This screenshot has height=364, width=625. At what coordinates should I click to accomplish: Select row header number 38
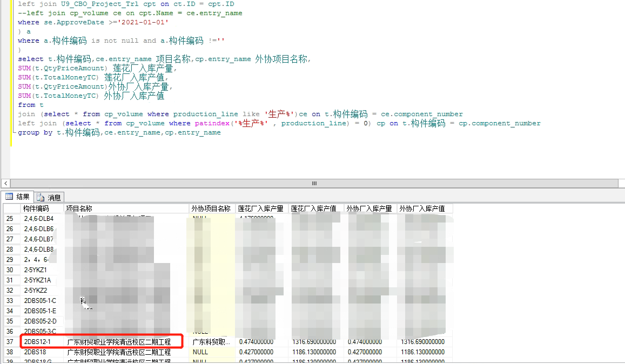(11, 352)
